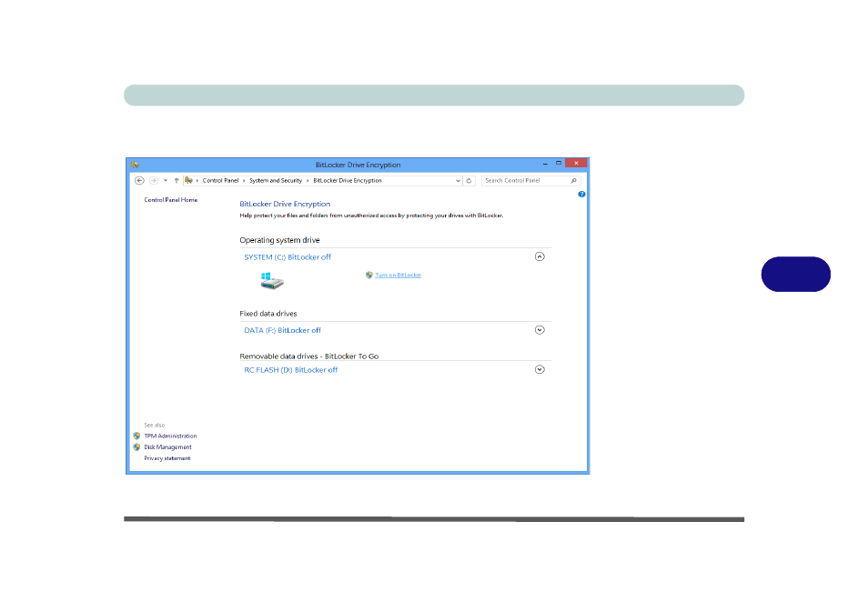Go back using the Back arrow
Viewport: 868px width, 612px height.
pyautogui.click(x=139, y=180)
